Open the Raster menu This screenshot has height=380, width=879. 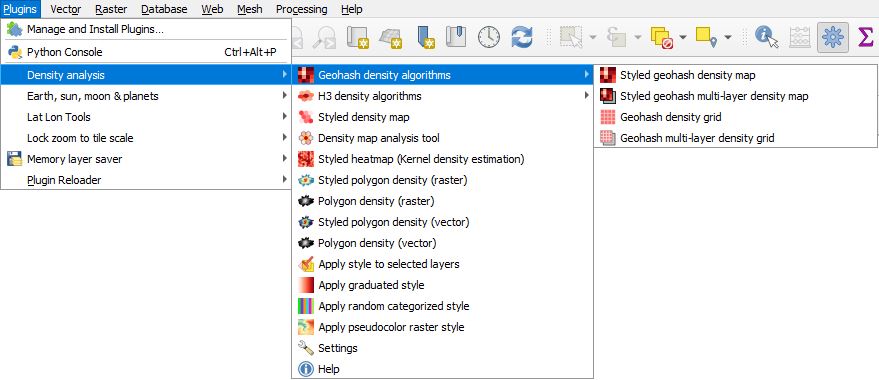pos(111,9)
